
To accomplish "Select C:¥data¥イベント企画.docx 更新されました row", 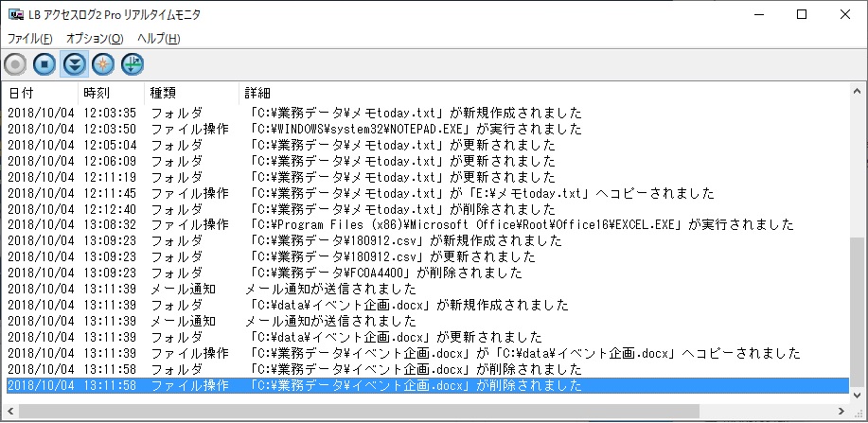I will point(427,337).
